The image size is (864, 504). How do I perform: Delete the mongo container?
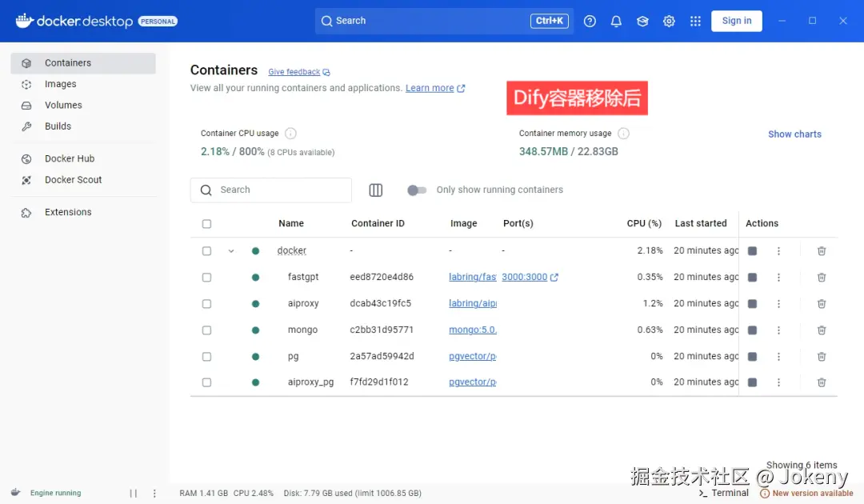click(822, 330)
